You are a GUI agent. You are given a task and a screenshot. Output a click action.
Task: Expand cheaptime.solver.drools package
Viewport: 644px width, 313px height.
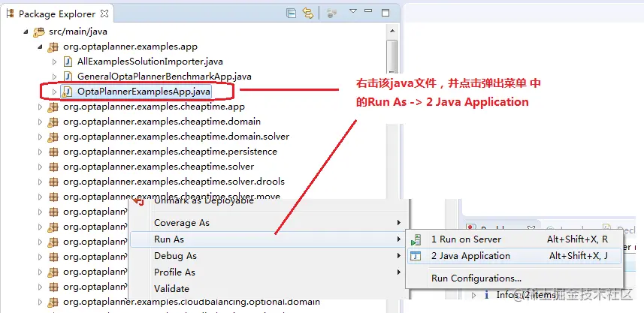click(40, 182)
